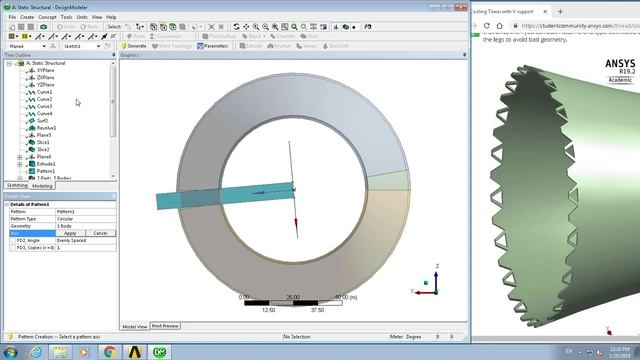Click the Look At Face icon
This screenshot has height=360, width=640.
click(x=368, y=27)
